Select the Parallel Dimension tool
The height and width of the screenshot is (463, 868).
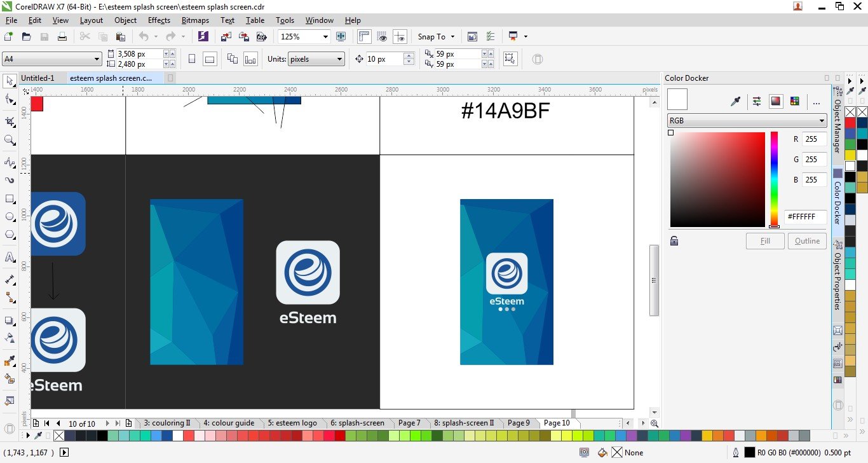(x=10, y=279)
